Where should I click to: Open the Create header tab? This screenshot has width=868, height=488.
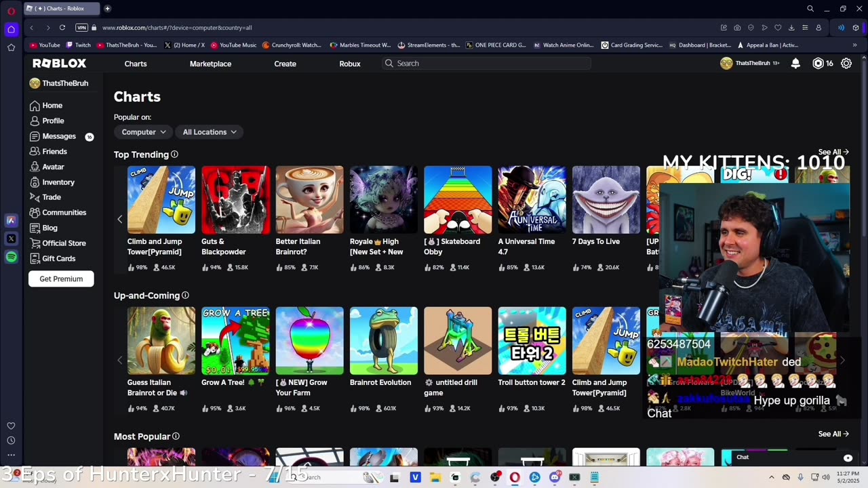click(x=285, y=64)
